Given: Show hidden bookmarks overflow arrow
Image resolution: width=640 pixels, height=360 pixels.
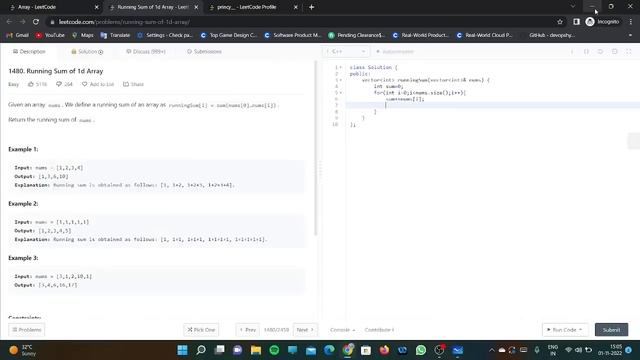Looking at the screenshot, I should [x=630, y=35].
